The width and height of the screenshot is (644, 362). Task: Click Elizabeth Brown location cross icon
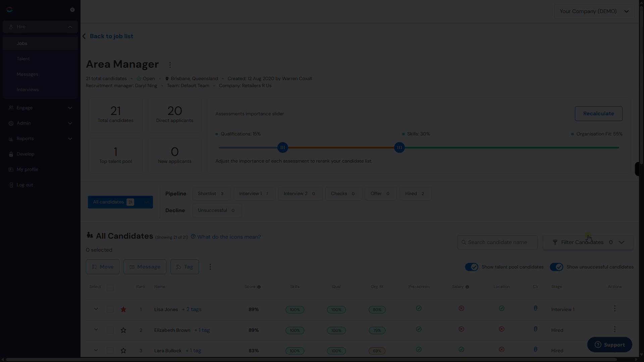502,329
